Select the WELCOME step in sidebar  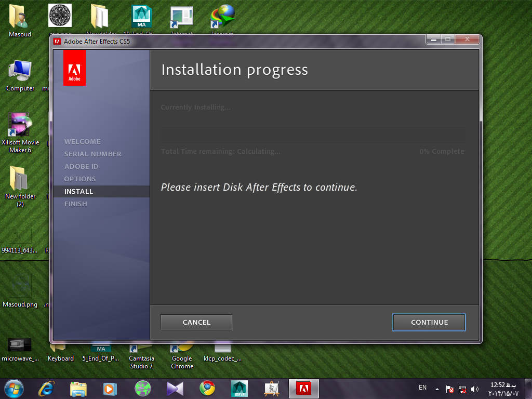[x=83, y=141]
